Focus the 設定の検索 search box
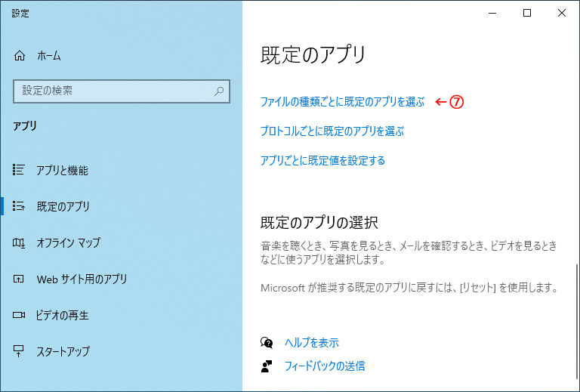The height and width of the screenshot is (392, 580). [122, 91]
